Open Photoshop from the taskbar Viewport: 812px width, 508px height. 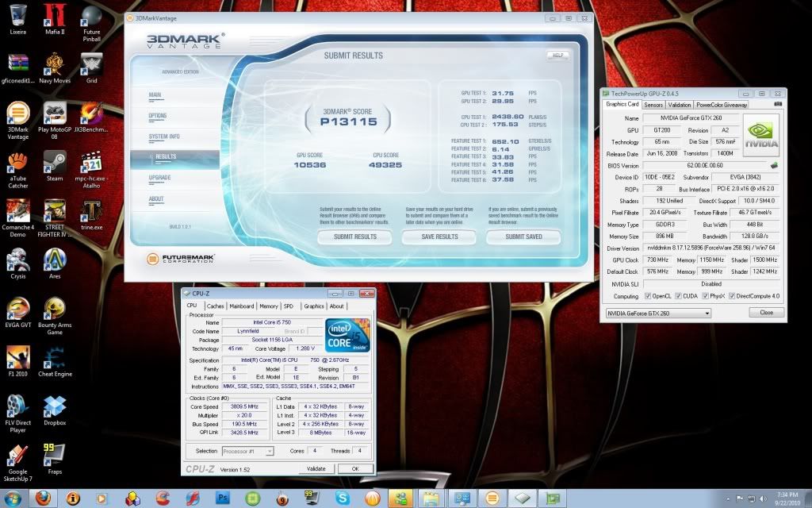pyautogui.click(x=223, y=498)
